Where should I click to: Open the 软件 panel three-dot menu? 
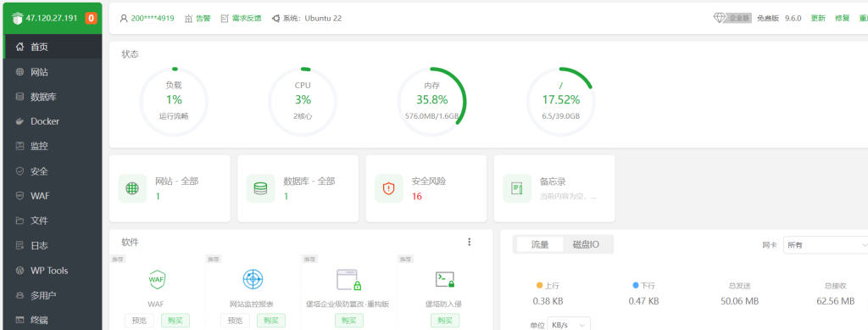[x=470, y=242]
